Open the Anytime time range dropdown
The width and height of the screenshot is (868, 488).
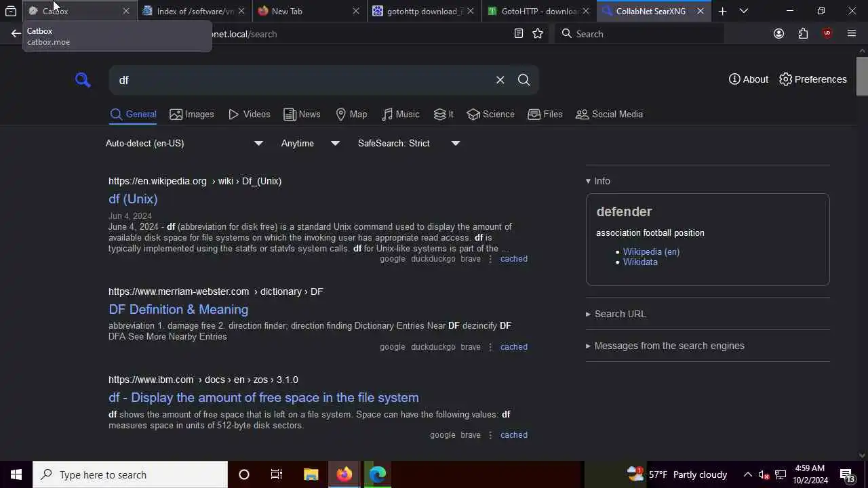coord(311,143)
